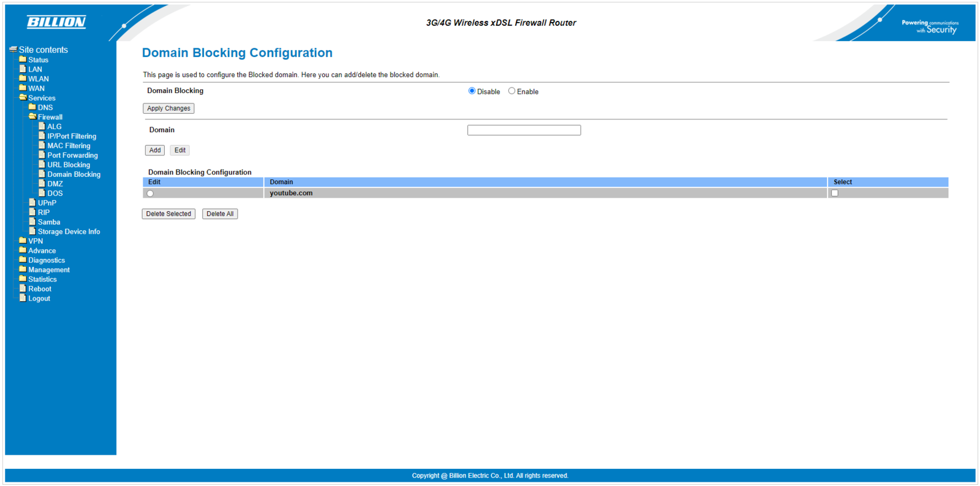Image resolution: width=980 pixels, height=486 pixels.
Task: Click the Samba page icon
Action: [32, 222]
